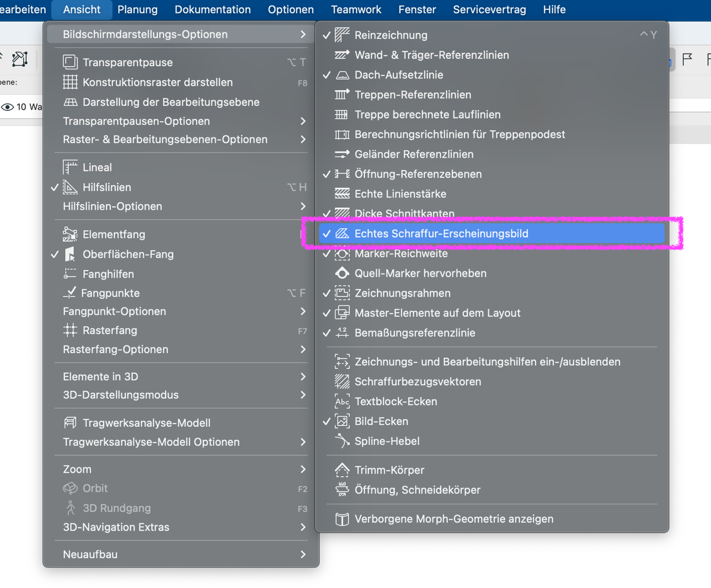Click the Schraffurbezugsvektoren icon
The width and height of the screenshot is (711, 588).
pyautogui.click(x=342, y=382)
